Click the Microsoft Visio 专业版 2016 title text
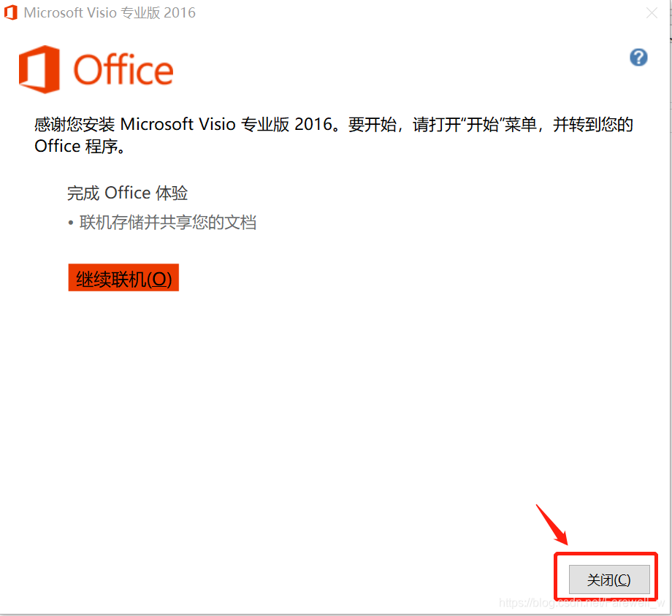This screenshot has height=616, width=672. (110, 13)
